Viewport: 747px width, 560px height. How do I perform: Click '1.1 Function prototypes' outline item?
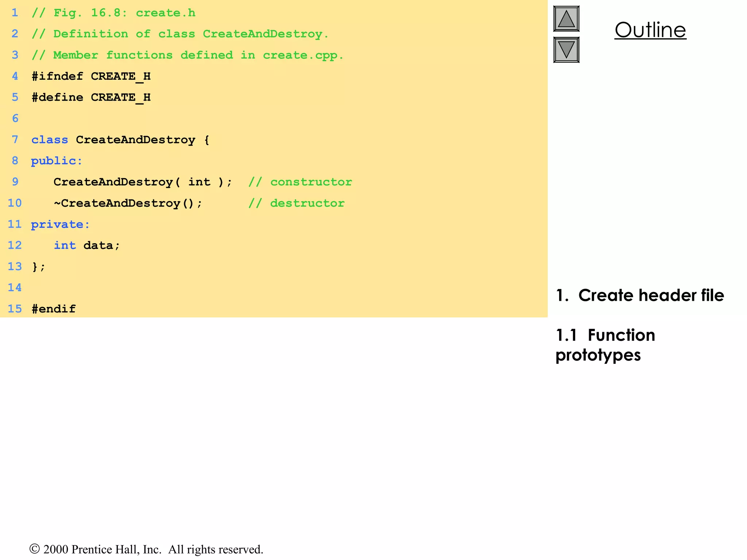point(605,345)
